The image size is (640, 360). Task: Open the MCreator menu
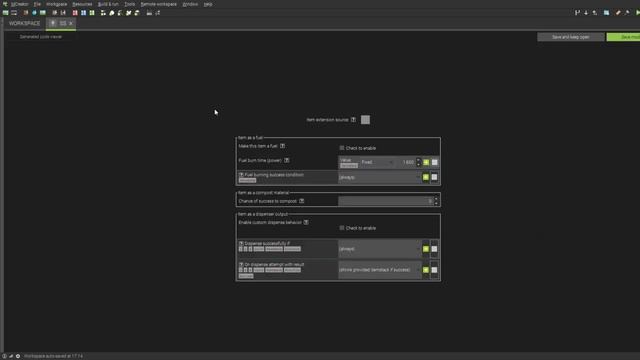(20, 4)
